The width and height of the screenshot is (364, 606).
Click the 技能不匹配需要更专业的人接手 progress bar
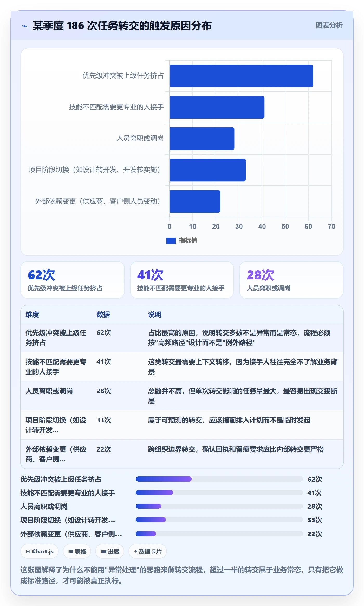click(219, 493)
